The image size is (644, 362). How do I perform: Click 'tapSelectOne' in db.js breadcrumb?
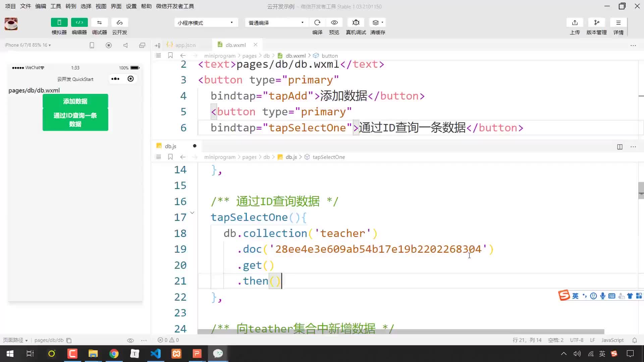(x=329, y=157)
